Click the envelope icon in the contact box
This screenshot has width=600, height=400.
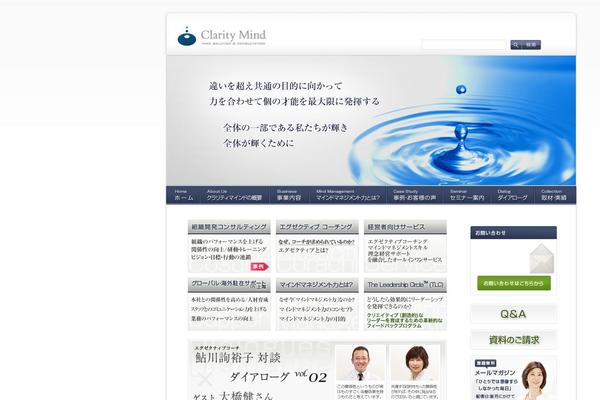tap(541, 258)
